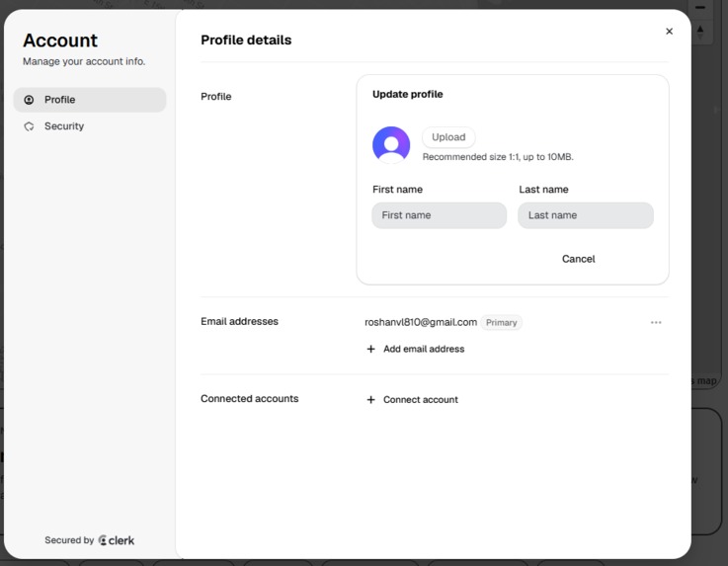Click the profile avatar image
Screen dimensions: 728x566
click(x=391, y=145)
